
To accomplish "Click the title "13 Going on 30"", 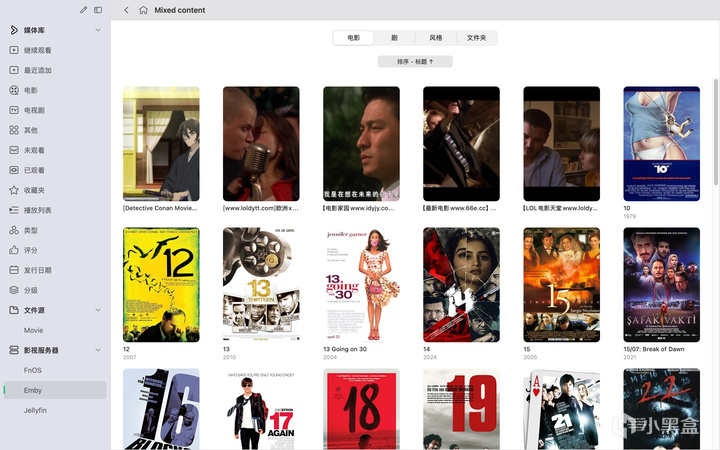I will click(345, 349).
